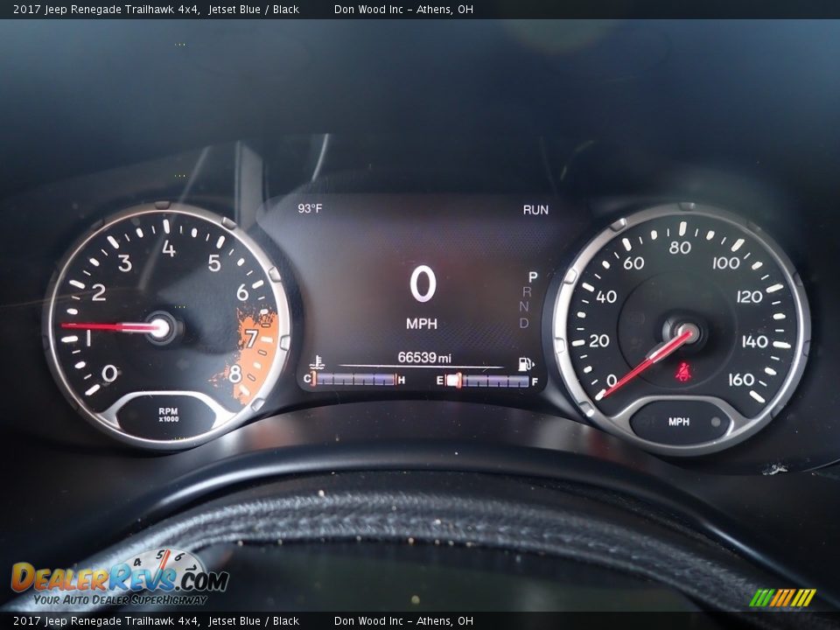This screenshot has width=840, height=630.
Task: Click the 8 on the tachometer
Action: [234, 374]
